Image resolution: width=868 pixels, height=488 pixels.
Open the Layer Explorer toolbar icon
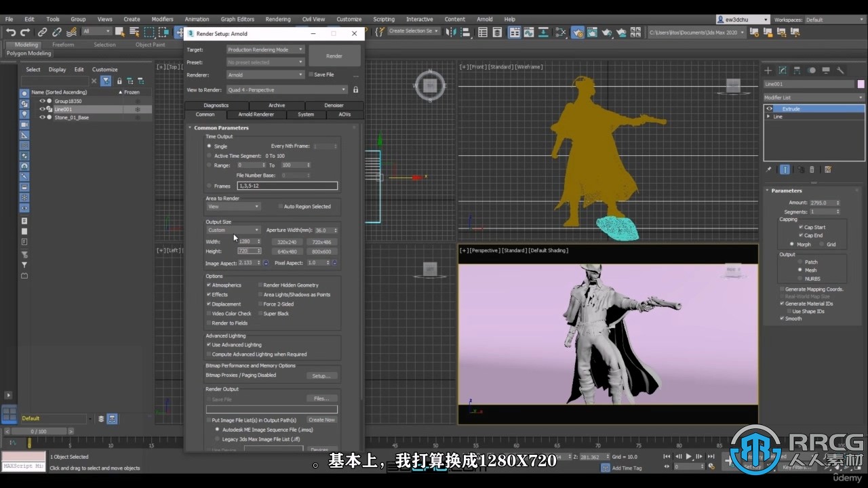pos(497,32)
